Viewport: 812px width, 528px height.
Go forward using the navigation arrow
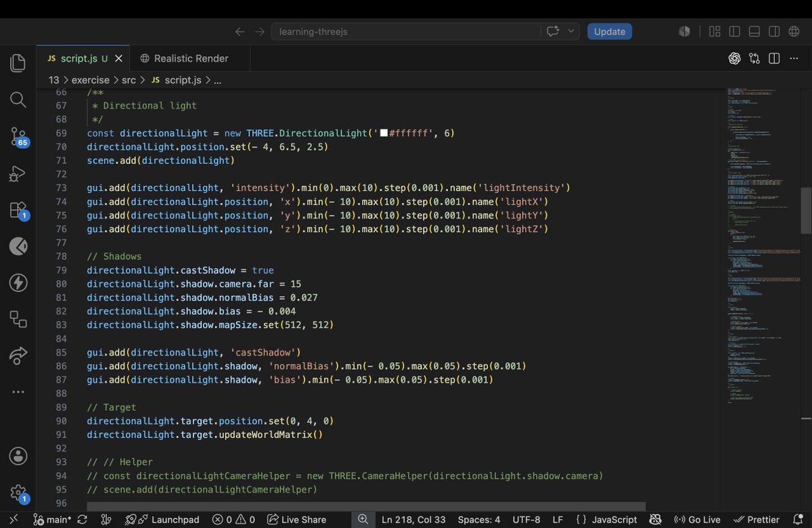point(260,32)
